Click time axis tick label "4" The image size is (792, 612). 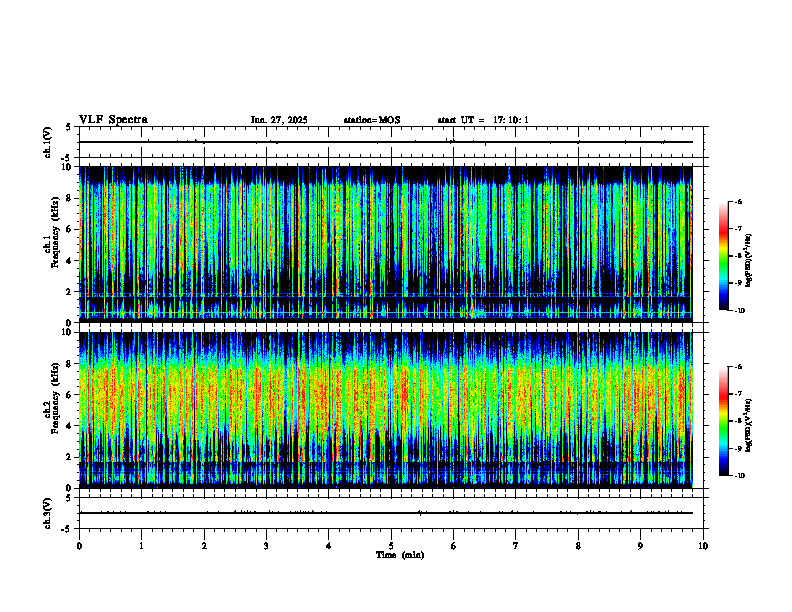pos(329,546)
